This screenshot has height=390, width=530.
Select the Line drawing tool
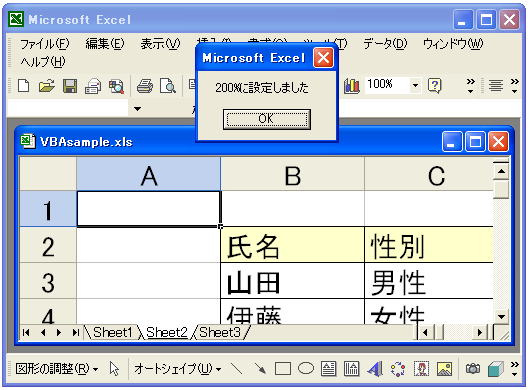pyautogui.click(x=236, y=368)
